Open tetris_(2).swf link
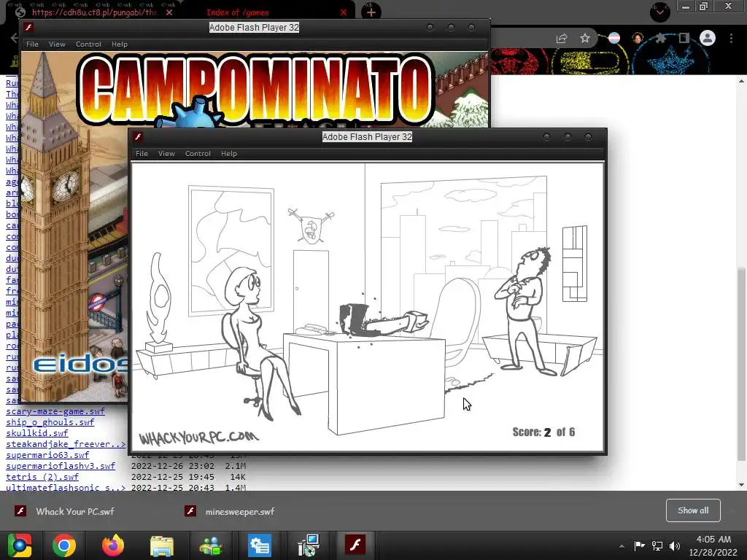This screenshot has height=560, width=747. pos(42,477)
